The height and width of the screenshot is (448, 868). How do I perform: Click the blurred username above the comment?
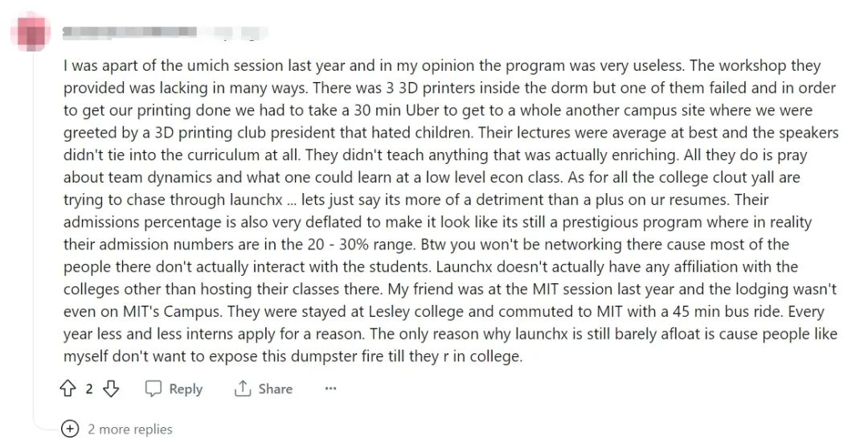(129, 33)
